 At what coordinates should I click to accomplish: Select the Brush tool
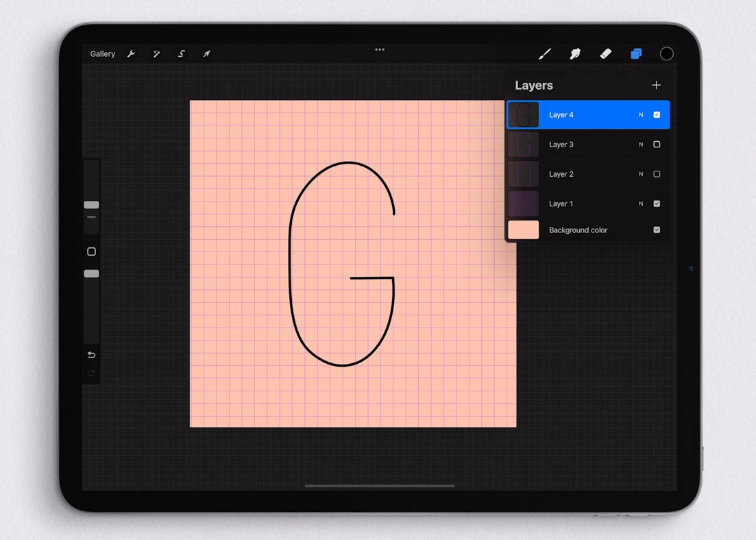[545, 53]
